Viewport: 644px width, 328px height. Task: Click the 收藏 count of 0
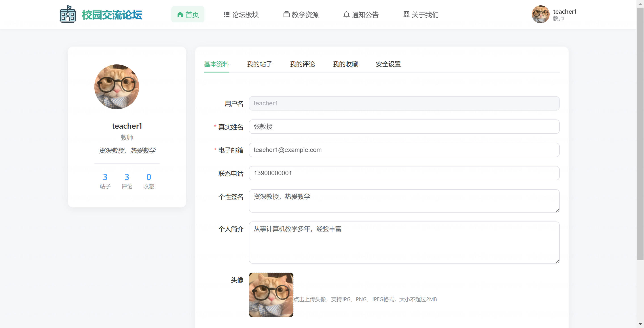[x=148, y=177]
